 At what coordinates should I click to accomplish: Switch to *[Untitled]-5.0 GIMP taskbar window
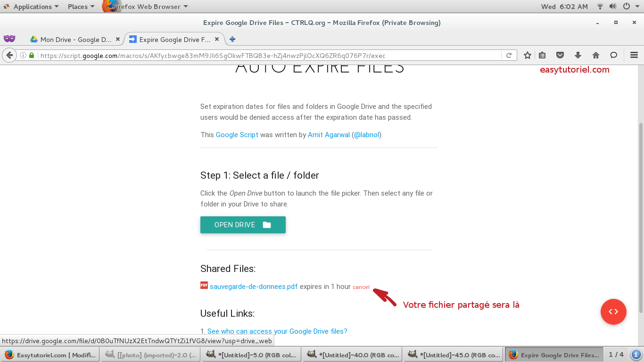pyautogui.click(x=252, y=355)
